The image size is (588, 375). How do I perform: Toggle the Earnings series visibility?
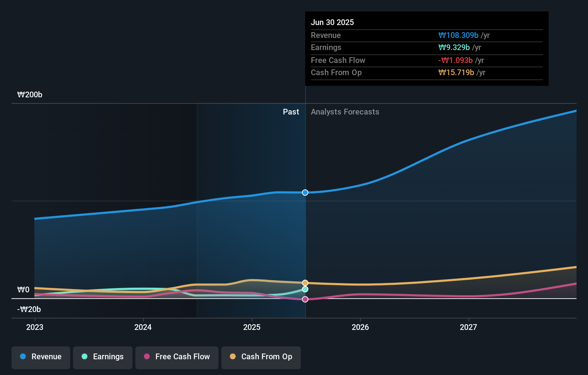coord(103,357)
